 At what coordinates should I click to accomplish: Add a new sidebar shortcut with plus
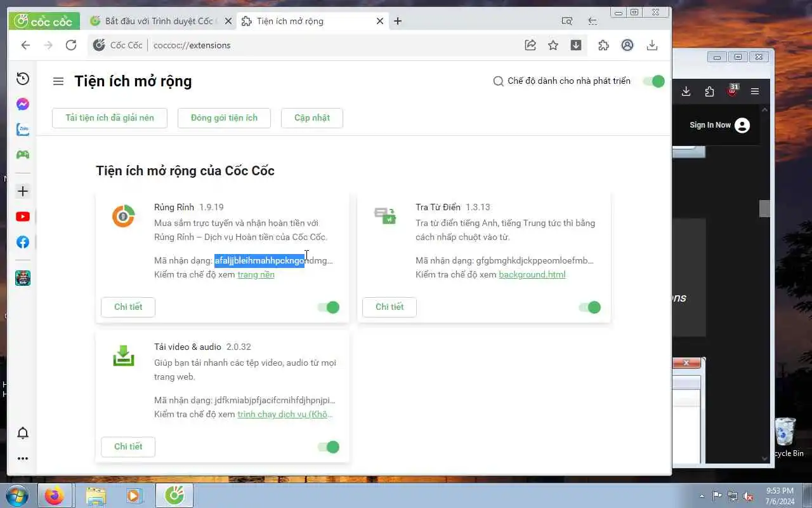tap(23, 191)
